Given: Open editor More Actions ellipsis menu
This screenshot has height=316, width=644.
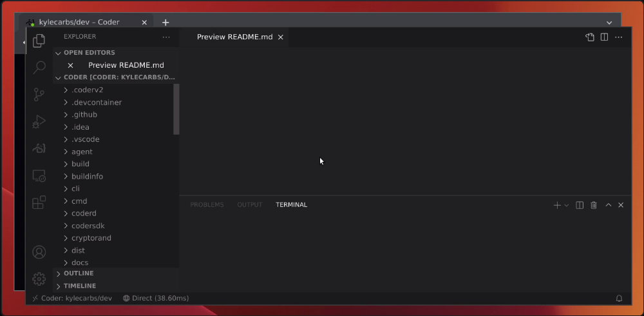Looking at the screenshot, I should (x=618, y=37).
